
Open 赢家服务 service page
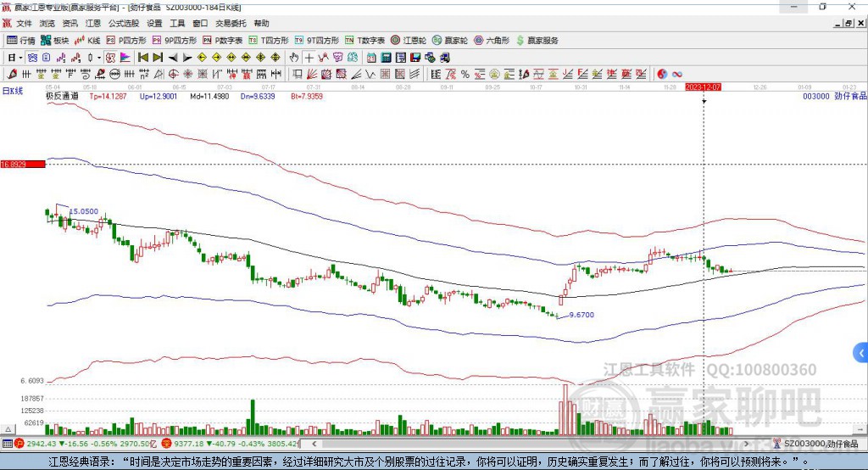[x=537, y=41]
